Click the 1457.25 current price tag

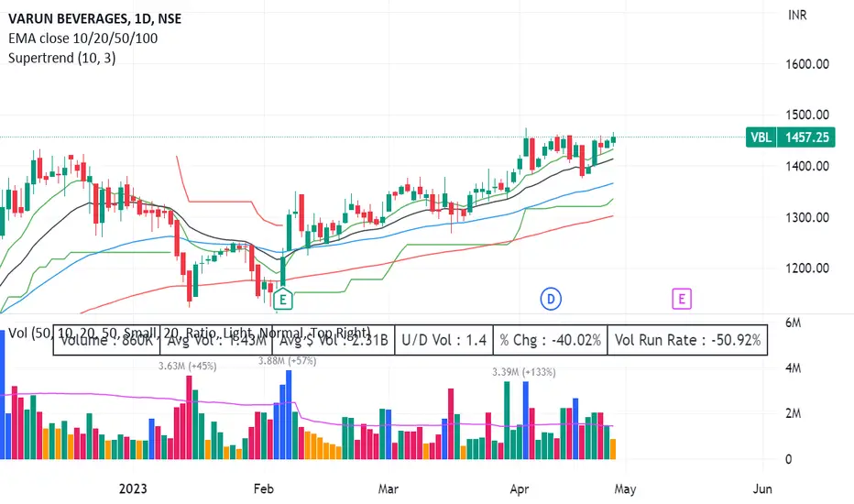click(x=806, y=137)
